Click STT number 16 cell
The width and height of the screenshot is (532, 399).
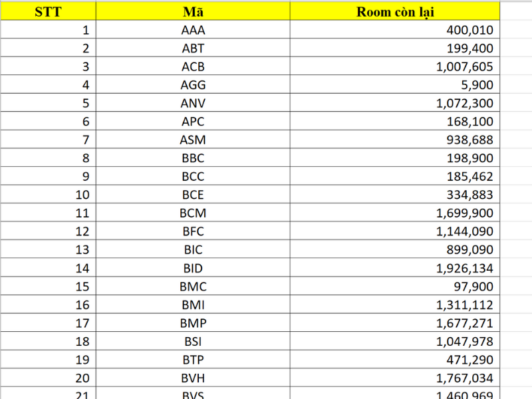pyautogui.click(x=48, y=305)
